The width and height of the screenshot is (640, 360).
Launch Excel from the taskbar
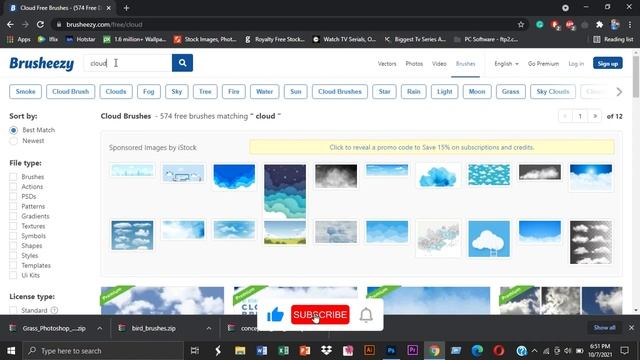pos(283,351)
